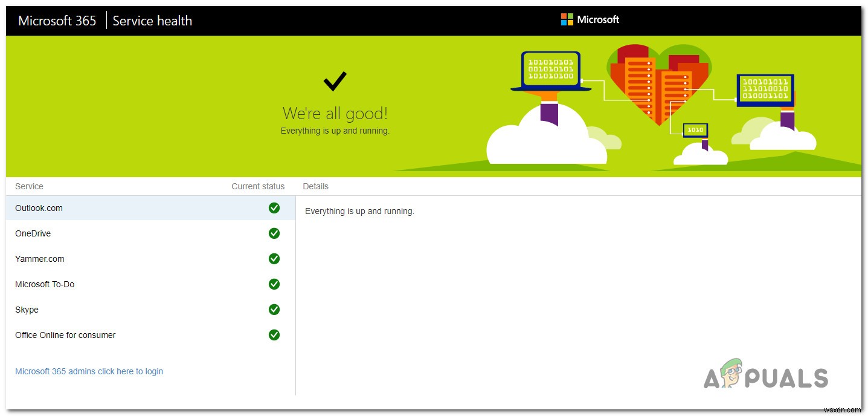The image size is (868, 416).
Task: Click the green status icon for Outlook.com
Action: [x=274, y=208]
